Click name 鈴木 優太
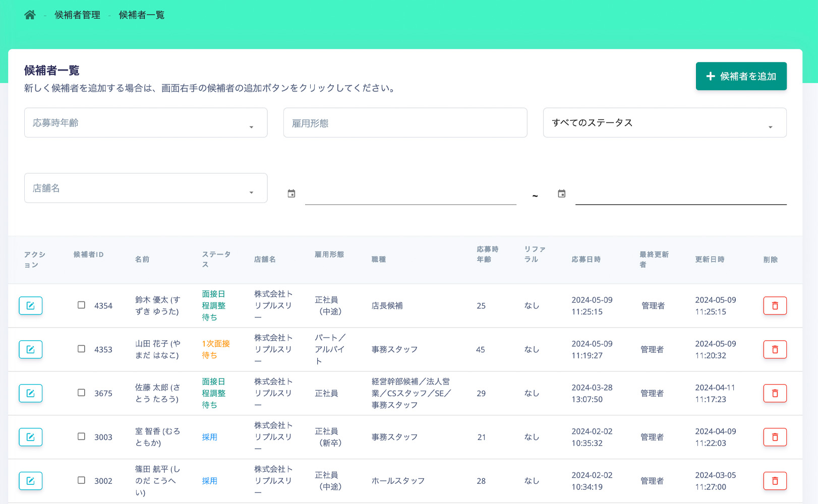 pos(157,305)
